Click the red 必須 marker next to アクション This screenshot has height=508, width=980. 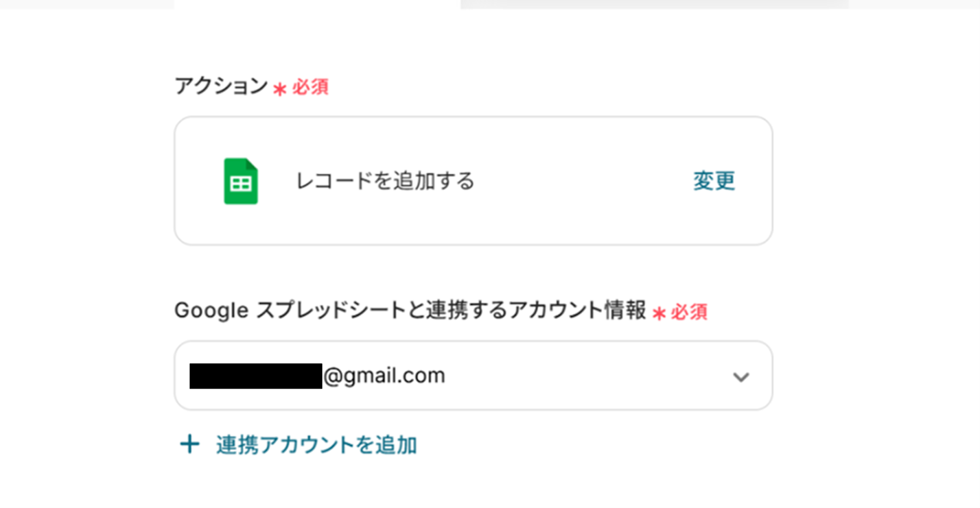(310, 87)
